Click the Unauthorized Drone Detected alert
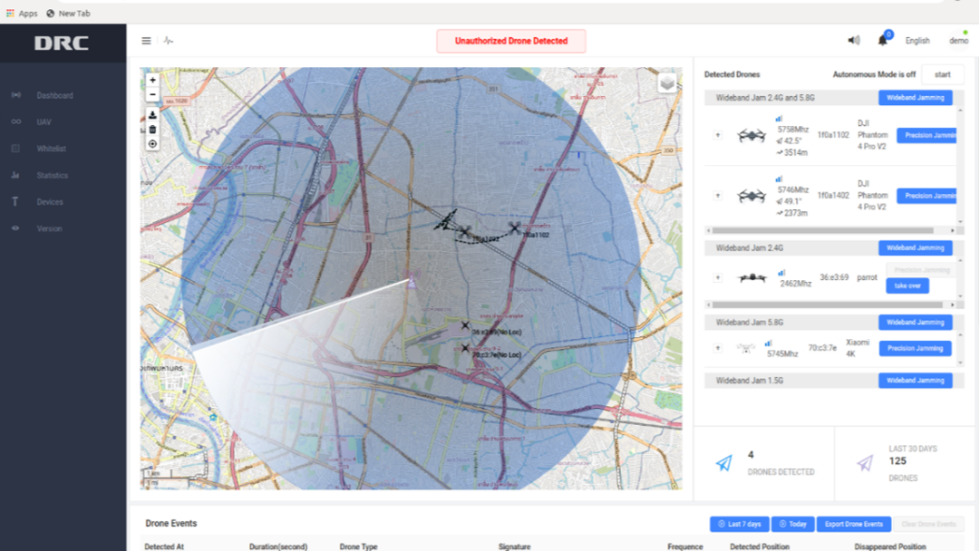 click(511, 41)
